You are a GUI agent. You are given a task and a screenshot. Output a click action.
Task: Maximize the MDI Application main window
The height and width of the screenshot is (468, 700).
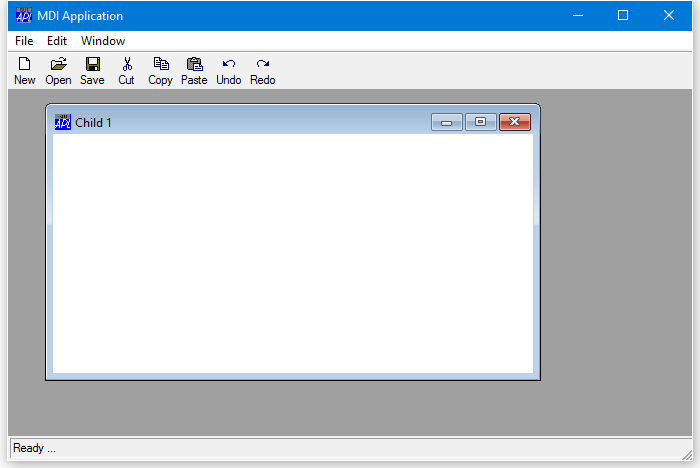point(622,15)
